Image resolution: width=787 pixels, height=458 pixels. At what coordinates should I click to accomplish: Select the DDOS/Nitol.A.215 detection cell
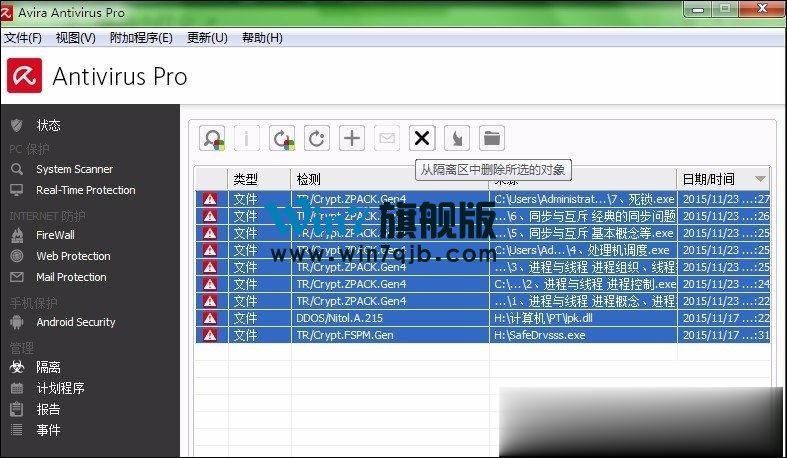coord(390,318)
